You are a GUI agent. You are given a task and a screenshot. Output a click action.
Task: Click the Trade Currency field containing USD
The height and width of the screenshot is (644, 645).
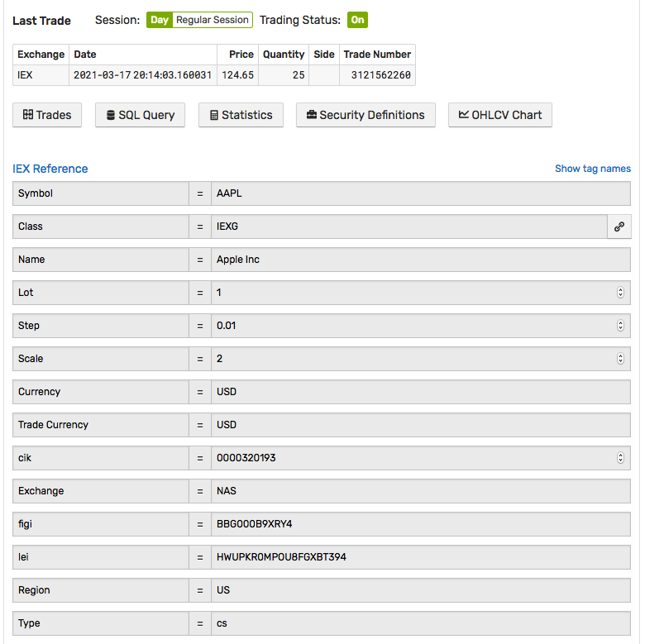click(x=421, y=425)
